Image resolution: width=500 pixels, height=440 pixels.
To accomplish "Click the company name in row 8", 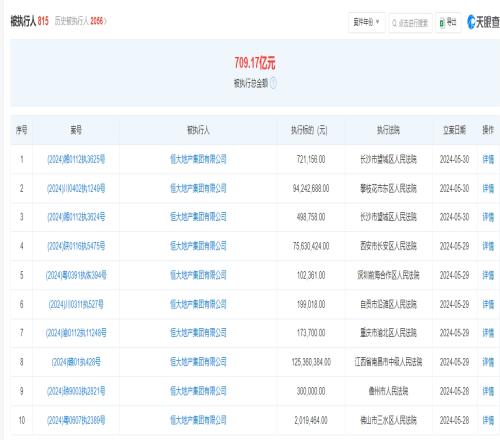I will click(198, 362).
